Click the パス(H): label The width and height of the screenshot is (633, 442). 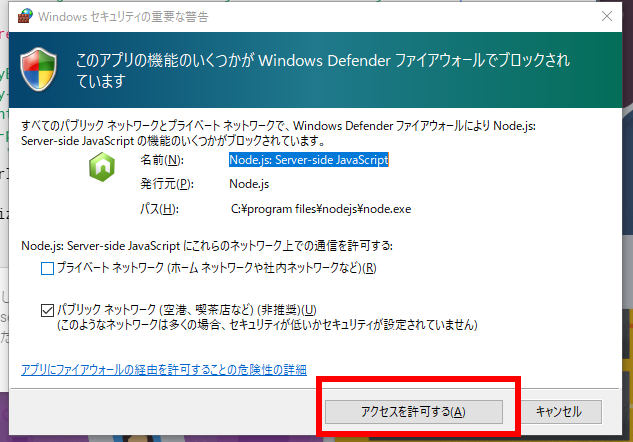click(x=159, y=209)
